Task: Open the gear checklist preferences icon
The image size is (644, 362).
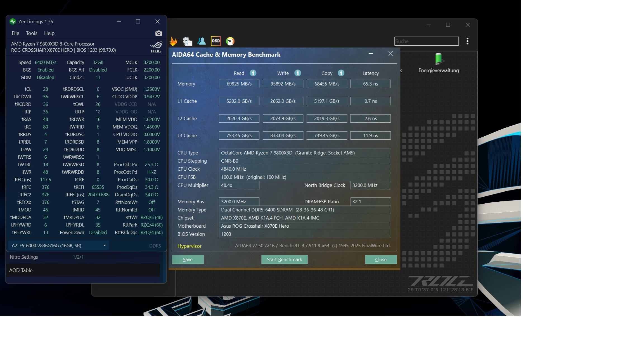Action: tap(187, 41)
